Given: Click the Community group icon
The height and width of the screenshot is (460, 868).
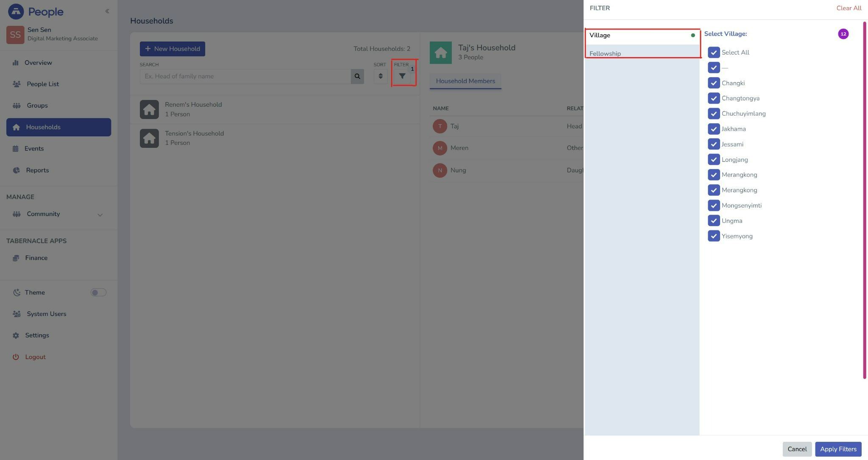Looking at the screenshot, I should pos(17,214).
